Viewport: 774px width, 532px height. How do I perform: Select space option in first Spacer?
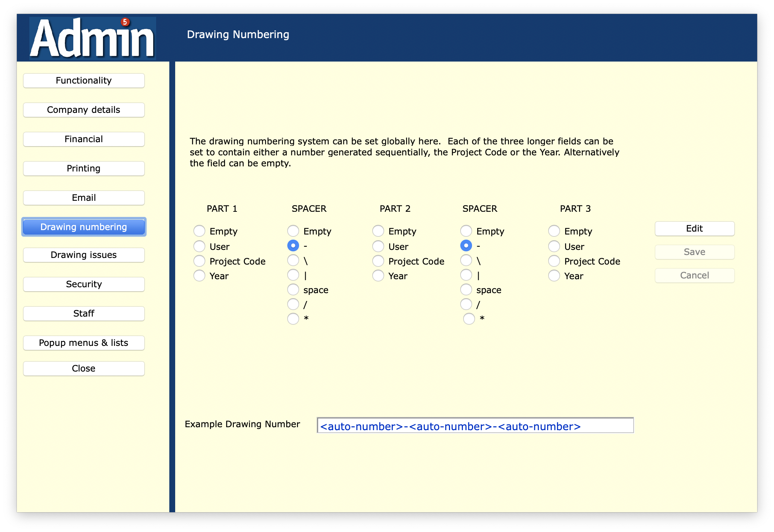(293, 290)
